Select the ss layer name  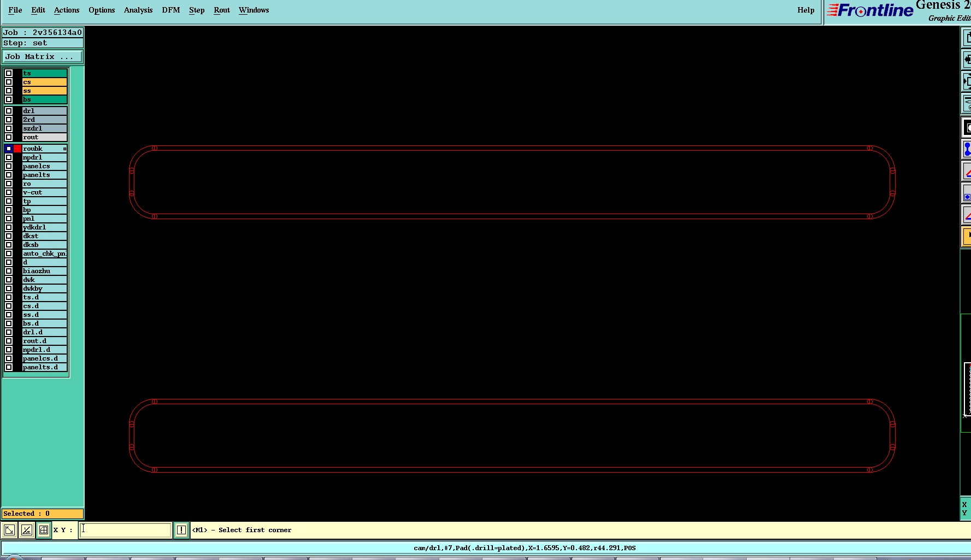click(x=45, y=91)
